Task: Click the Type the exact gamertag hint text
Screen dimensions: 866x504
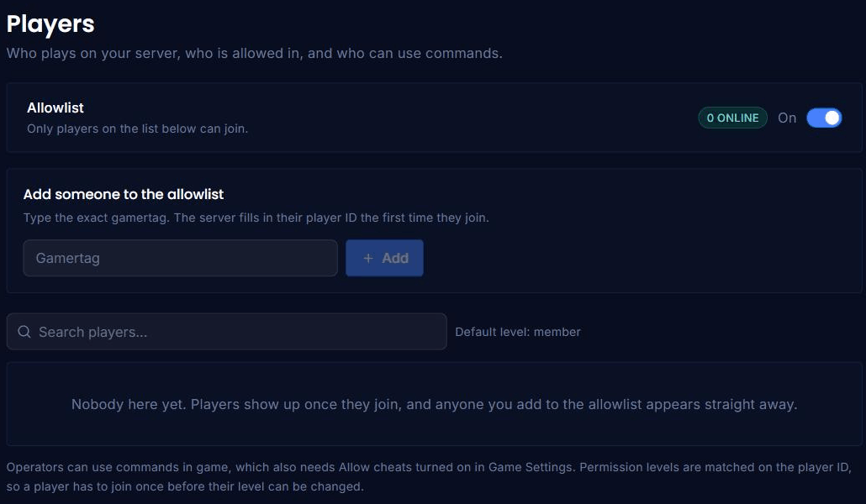Action: 256,218
